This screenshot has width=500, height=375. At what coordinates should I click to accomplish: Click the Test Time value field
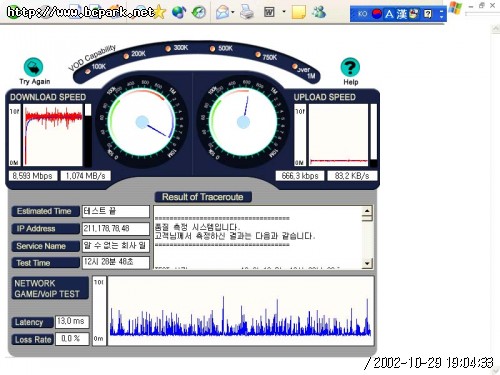[116, 262]
